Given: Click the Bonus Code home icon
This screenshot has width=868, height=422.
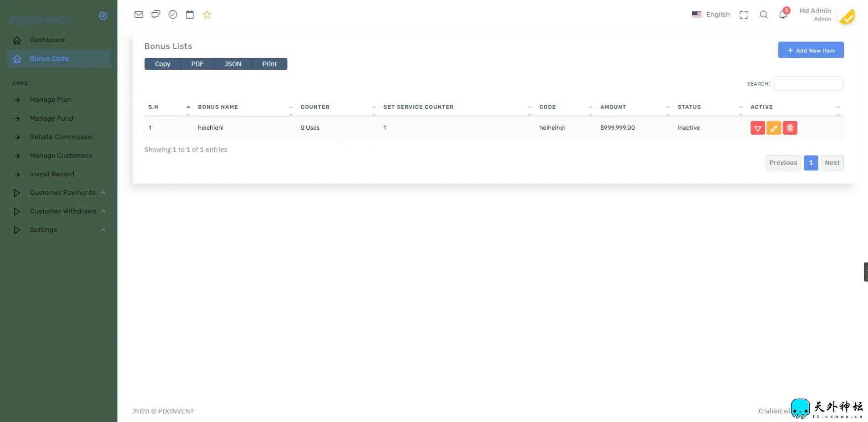Looking at the screenshot, I should pyautogui.click(x=17, y=59).
